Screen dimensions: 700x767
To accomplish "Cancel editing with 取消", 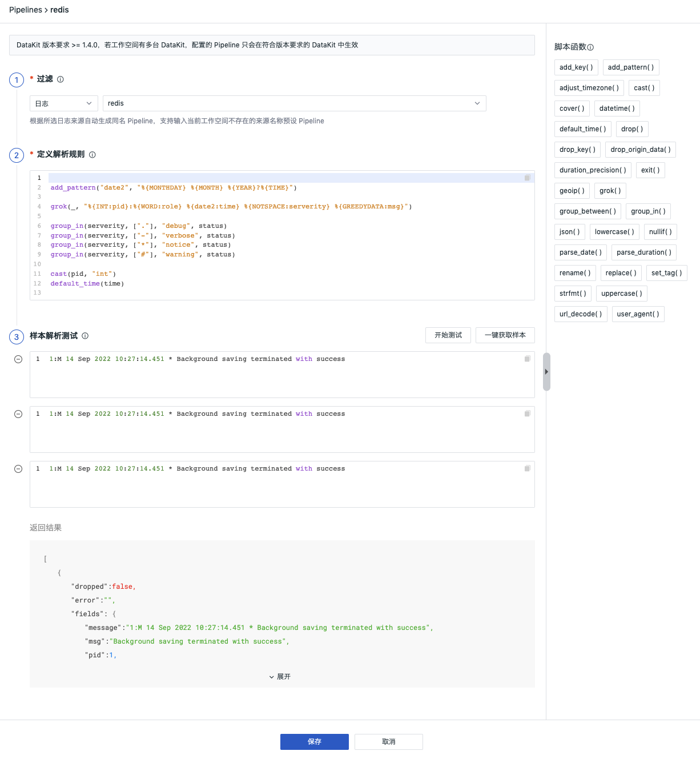I will coord(389,742).
